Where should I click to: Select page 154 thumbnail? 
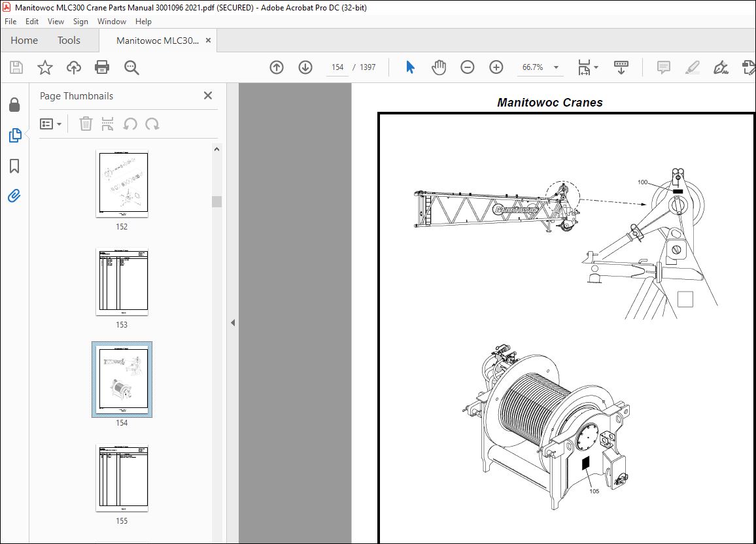(x=122, y=380)
